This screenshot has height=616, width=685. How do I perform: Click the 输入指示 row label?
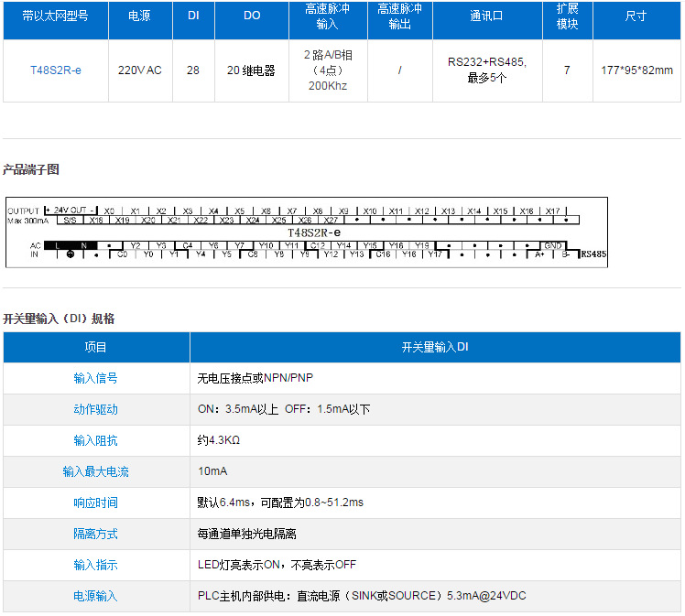tap(95, 565)
